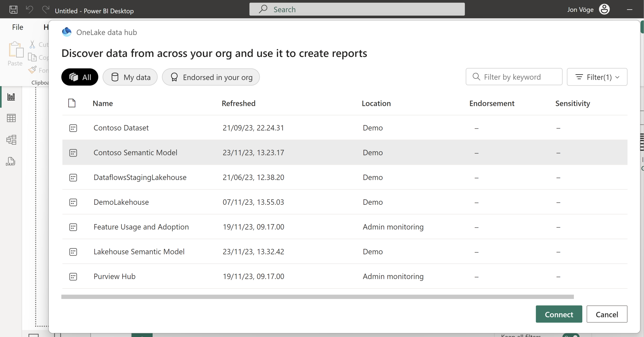The image size is (644, 337).
Task: Select the Lakehouse Semantic Model row
Action: [139, 252]
